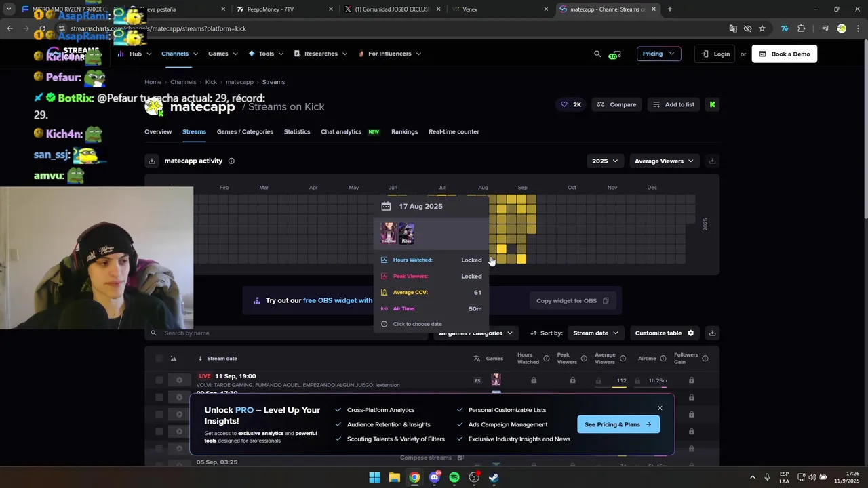
Task: Click download icon next to Customize table
Action: [712, 333]
